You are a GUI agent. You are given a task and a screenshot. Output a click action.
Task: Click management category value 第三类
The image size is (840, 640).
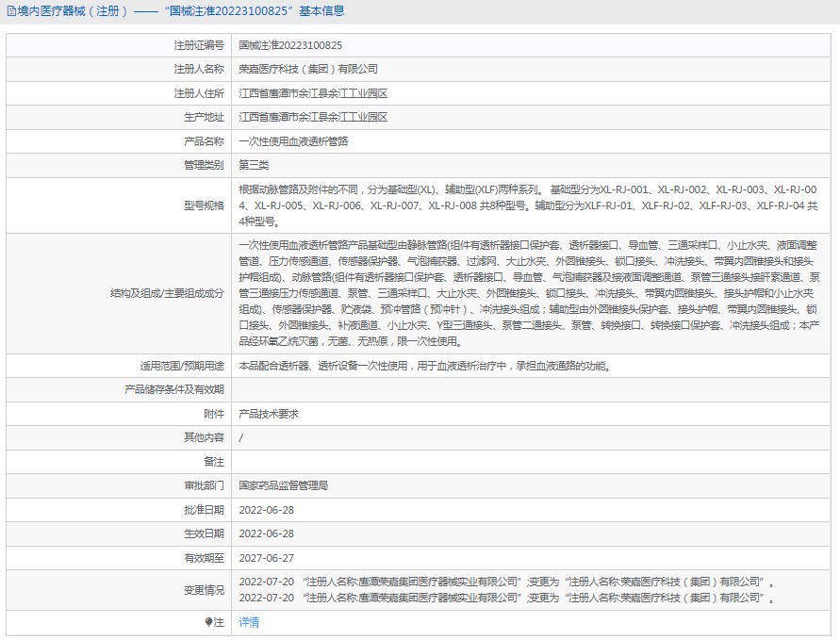254,165
